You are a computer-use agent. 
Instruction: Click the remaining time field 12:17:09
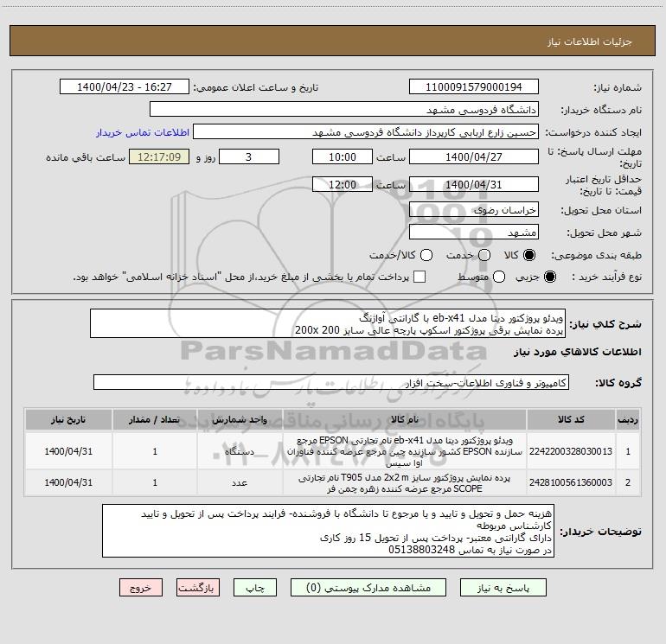click(x=159, y=156)
